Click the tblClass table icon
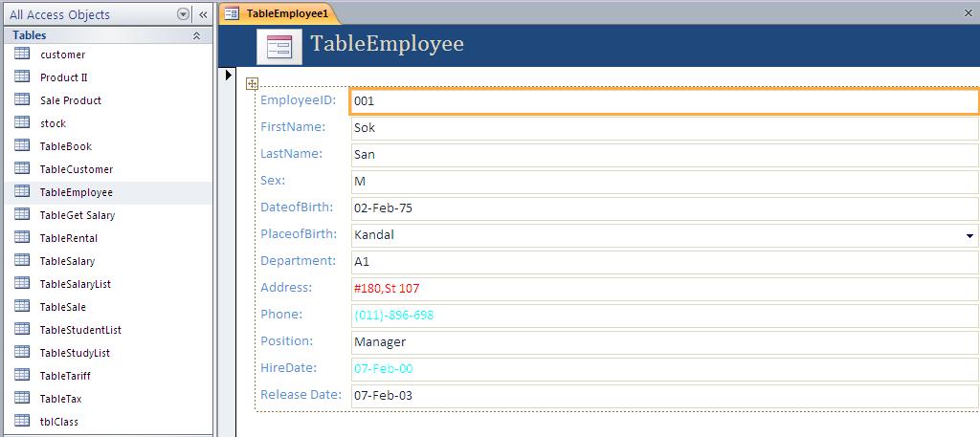Viewport: 980px width, 437px height. click(22, 422)
